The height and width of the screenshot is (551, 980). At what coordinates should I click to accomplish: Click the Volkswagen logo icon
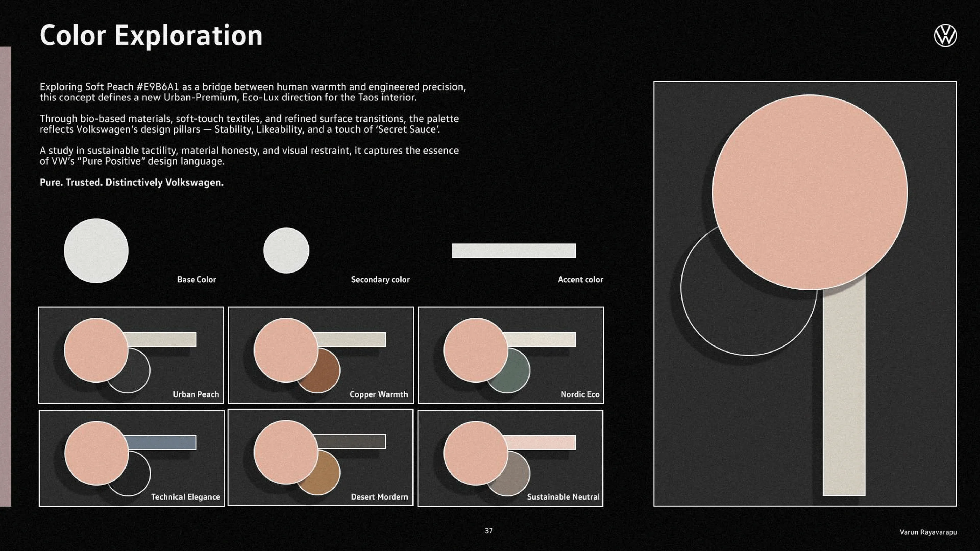[x=945, y=36]
